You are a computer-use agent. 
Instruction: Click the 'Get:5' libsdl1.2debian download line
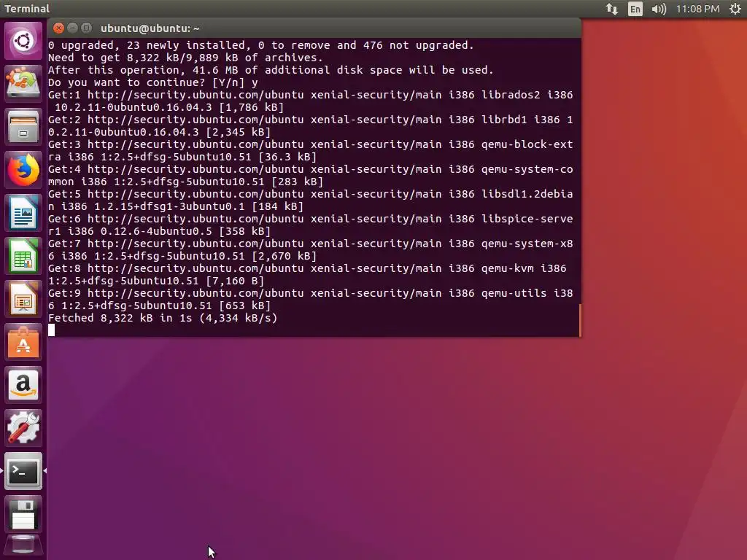click(310, 200)
